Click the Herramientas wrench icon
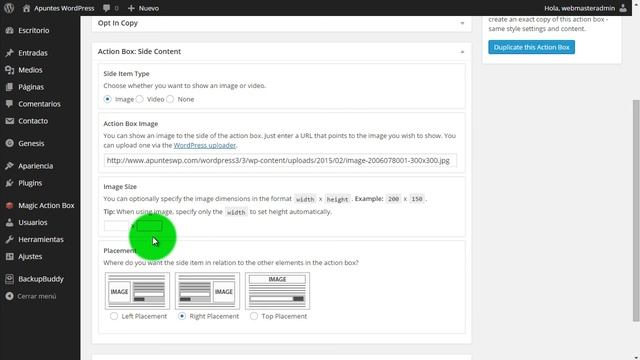This screenshot has width=640, height=360. pyautogui.click(x=10, y=240)
